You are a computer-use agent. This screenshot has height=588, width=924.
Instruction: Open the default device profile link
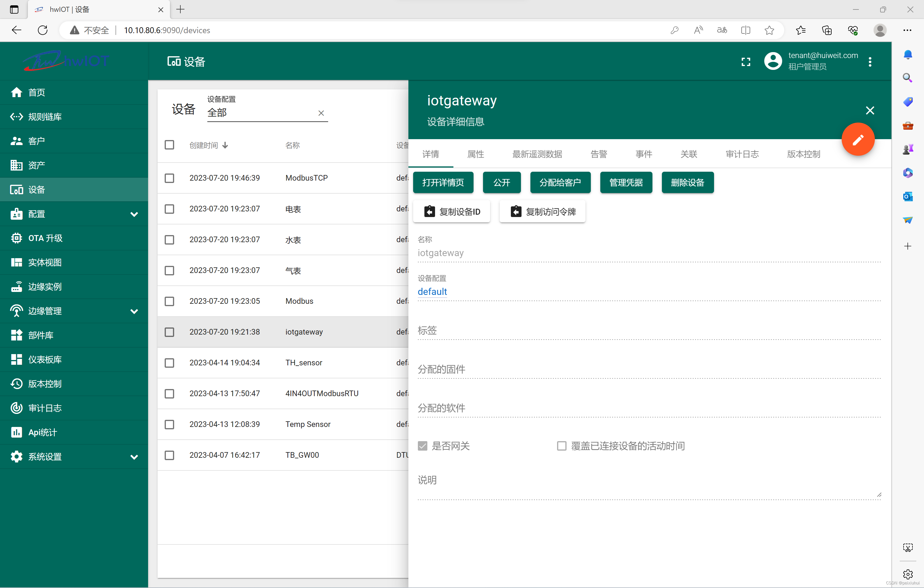(x=432, y=292)
